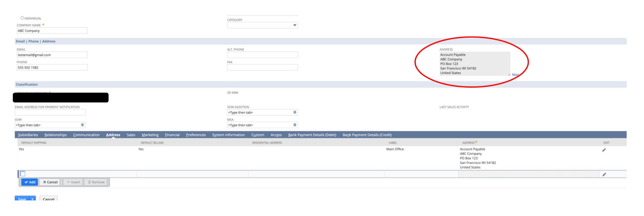Image resolution: width=644 pixels, height=216 pixels.
Task: Expand the SOW Addition dropdown arrow
Action: pos(294,112)
